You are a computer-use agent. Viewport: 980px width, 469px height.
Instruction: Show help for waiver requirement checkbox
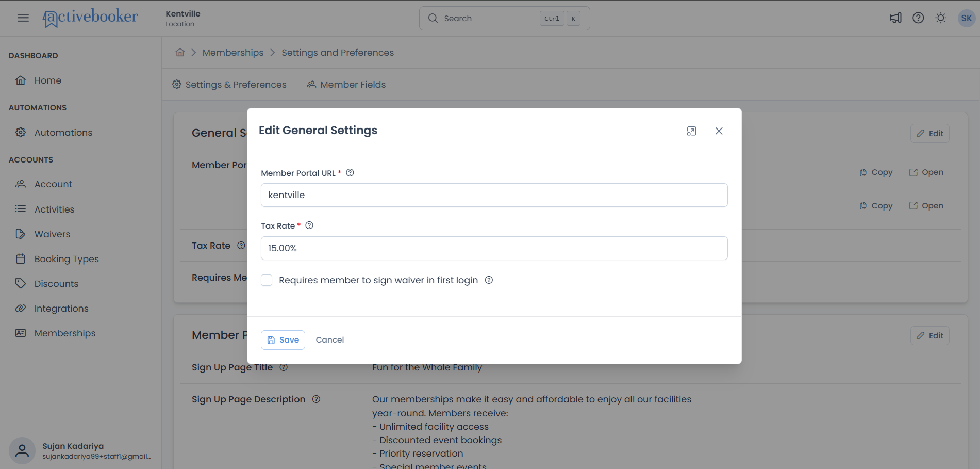tap(489, 280)
